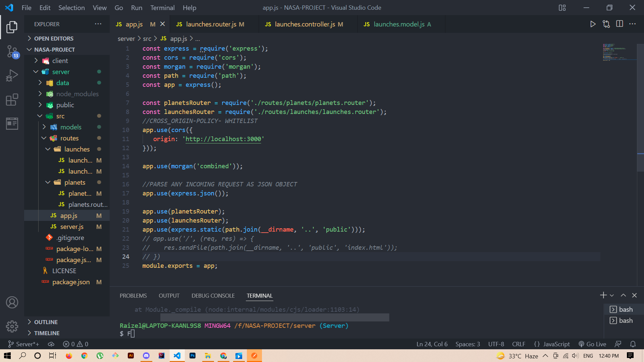Toggle Customize Layout icon in title bar
This screenshot has height=362, width=644.
562,8
